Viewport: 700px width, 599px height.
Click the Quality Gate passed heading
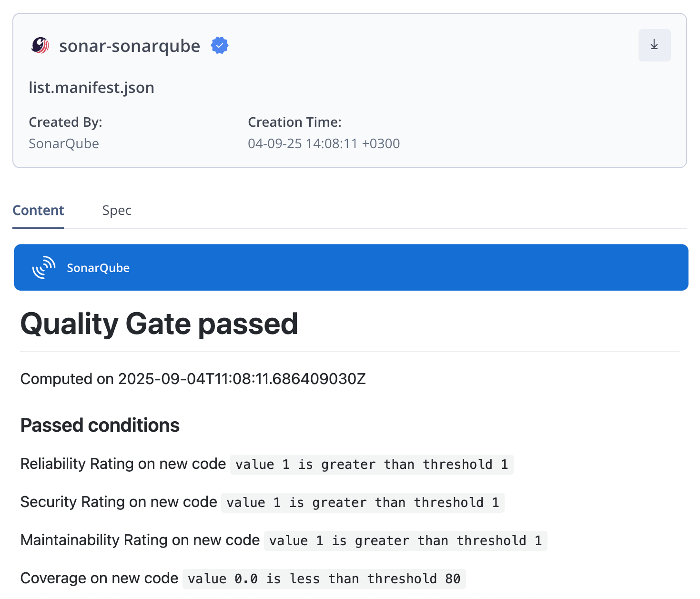click(x=159, y=324)
